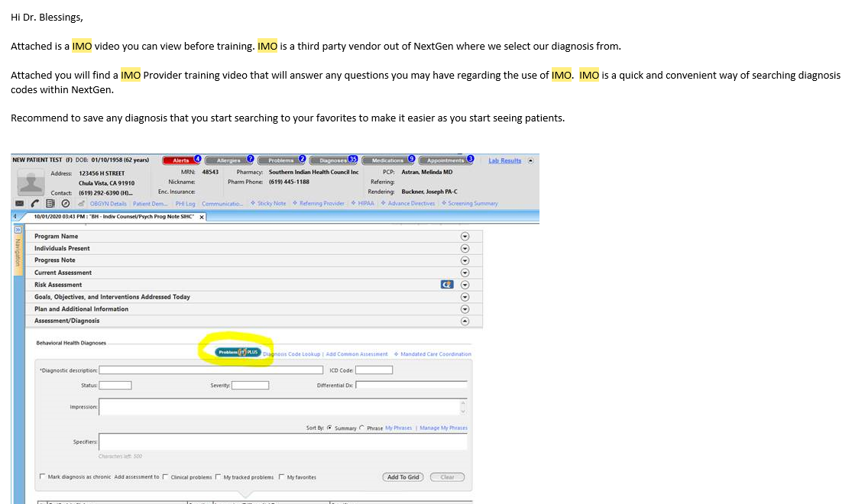Click the Status field
Viewport: 852px width, 504px height.
click(x=115, y=385)
